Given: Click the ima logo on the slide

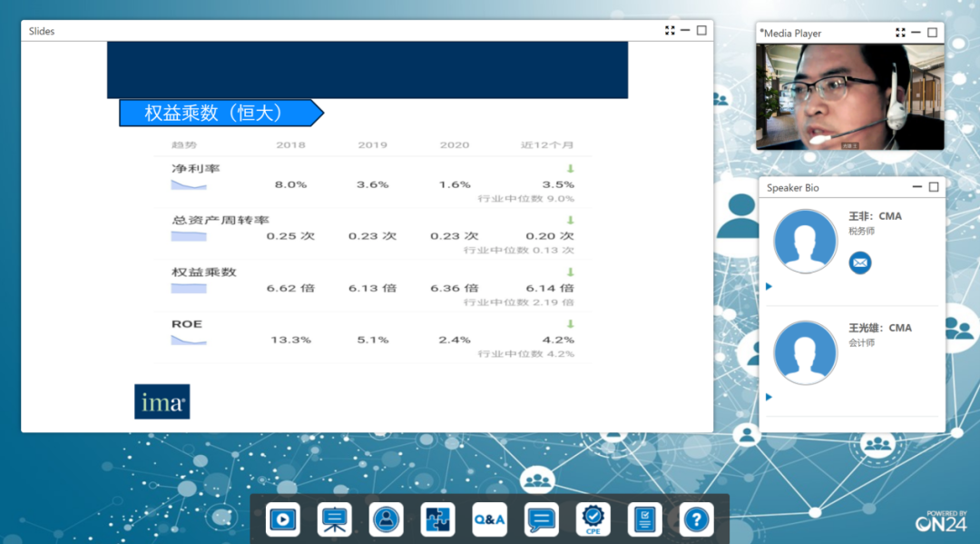Looking at the screenshot, I should tap(162, 401).
